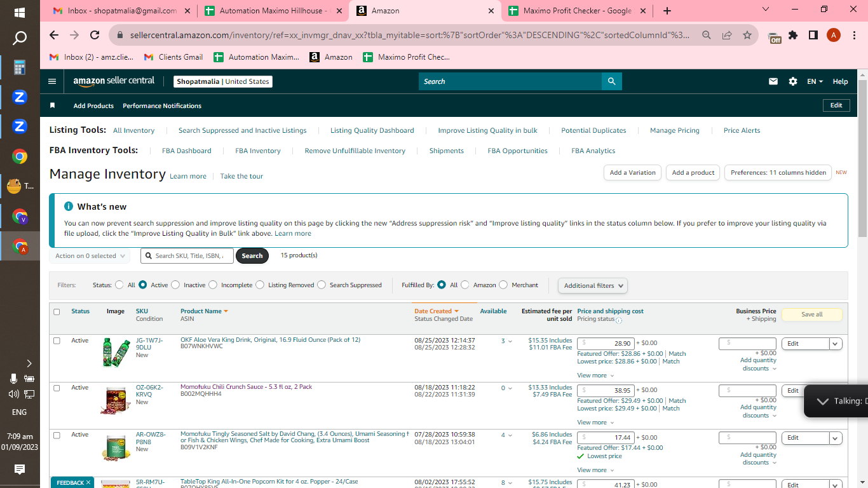Open the Seller Central hamburger menu
868x488 pixels.
tap(52, 81)
